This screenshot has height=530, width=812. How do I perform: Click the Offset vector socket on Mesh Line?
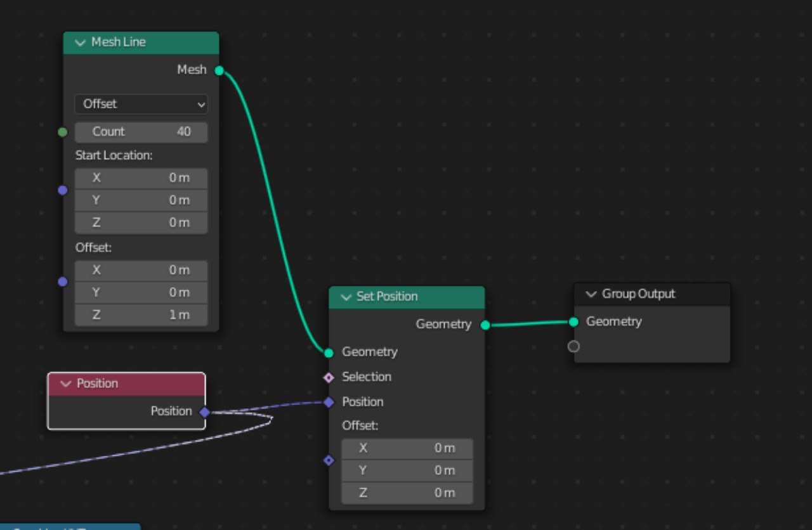62,281
